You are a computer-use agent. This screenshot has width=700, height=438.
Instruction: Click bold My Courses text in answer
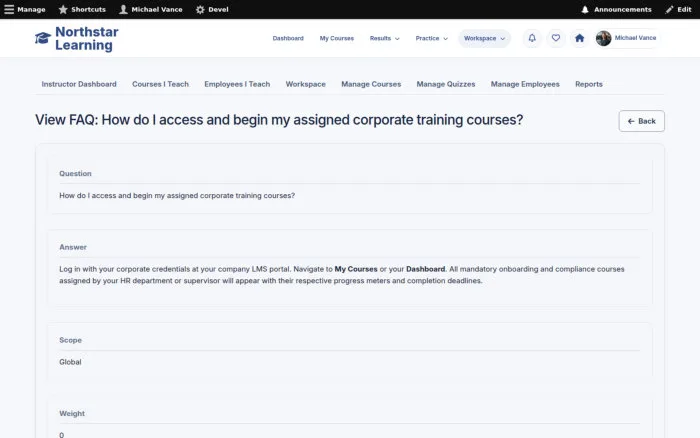356,269
